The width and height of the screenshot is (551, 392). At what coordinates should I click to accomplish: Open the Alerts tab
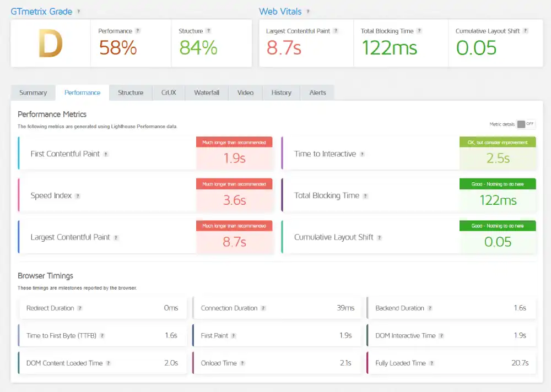[317, 92]
